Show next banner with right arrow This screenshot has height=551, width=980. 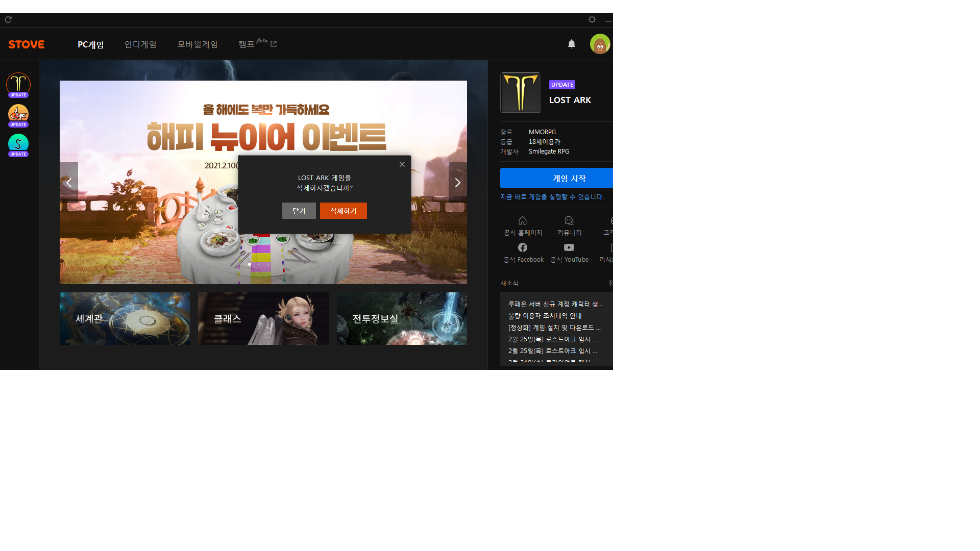click(458, 182)
